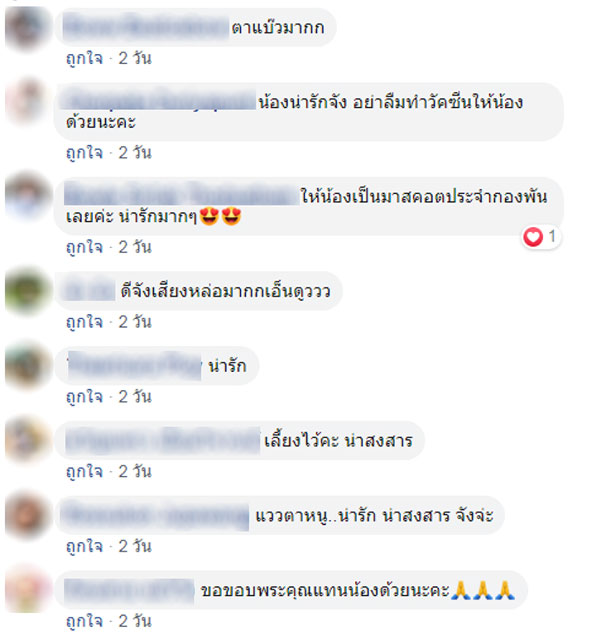Click ถูกใจ below the 'ขอขอบพระคุณแทนน้อง' comment
This screenshot has height=632, width=600.
tap(84, 621)
